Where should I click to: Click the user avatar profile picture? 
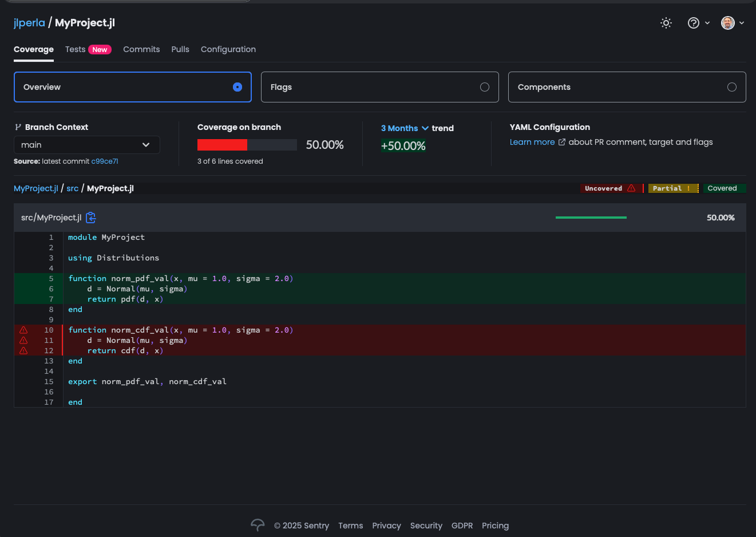click(727, 23)
